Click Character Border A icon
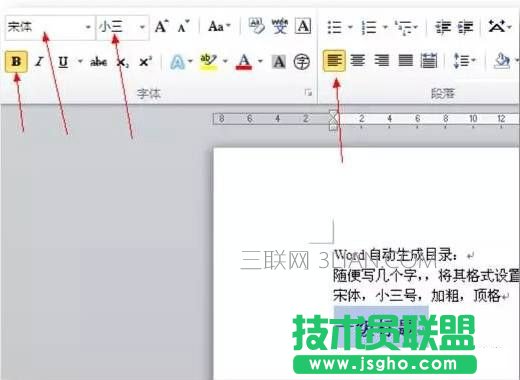Screen dimensions: 520x380 [303, 26]
